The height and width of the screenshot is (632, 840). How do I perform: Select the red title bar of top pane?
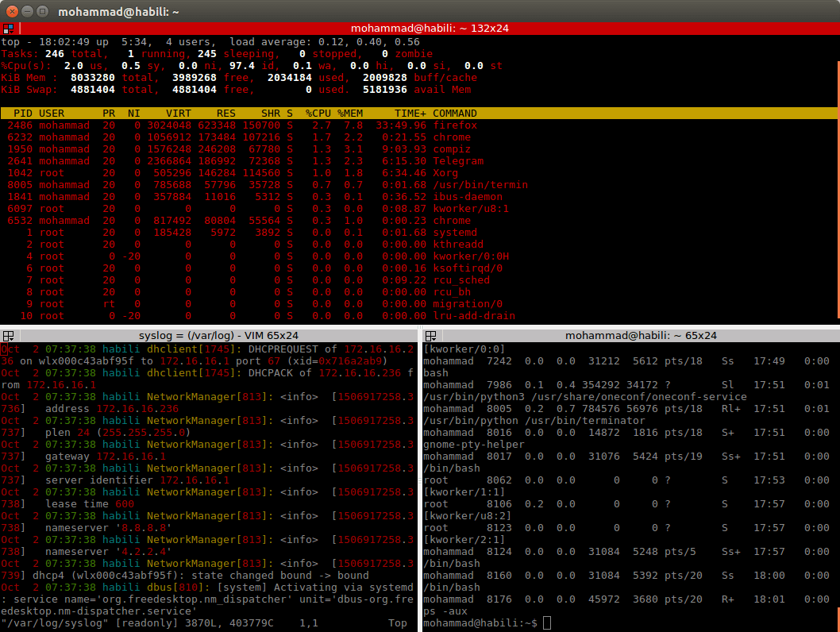pyautogui.click(x=429, y=28)
